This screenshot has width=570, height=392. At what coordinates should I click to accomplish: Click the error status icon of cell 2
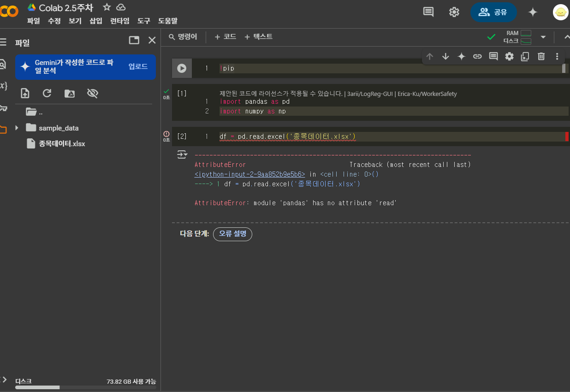166,134
